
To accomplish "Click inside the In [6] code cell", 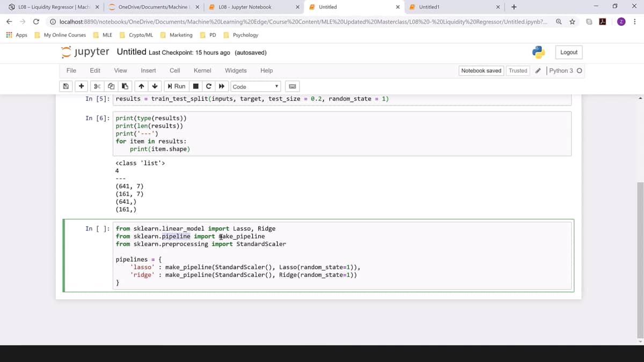I will coord(342,134).
